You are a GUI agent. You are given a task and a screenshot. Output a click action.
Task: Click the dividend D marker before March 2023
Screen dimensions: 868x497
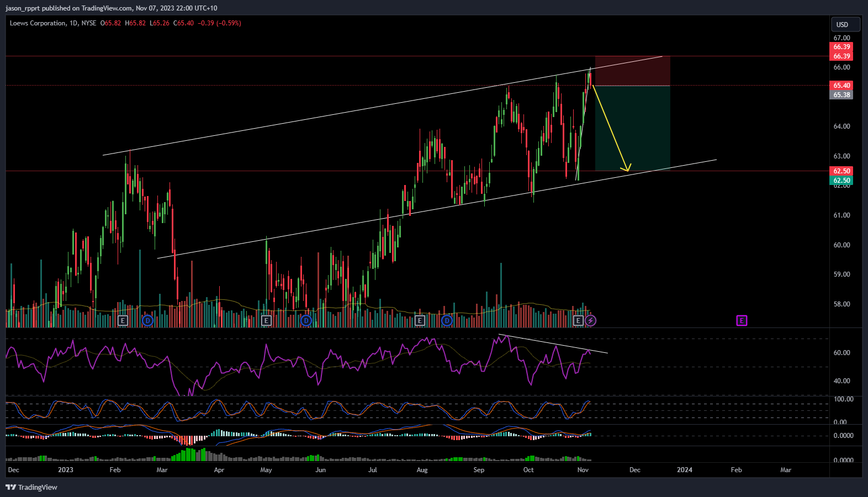[x=147, y=320]
